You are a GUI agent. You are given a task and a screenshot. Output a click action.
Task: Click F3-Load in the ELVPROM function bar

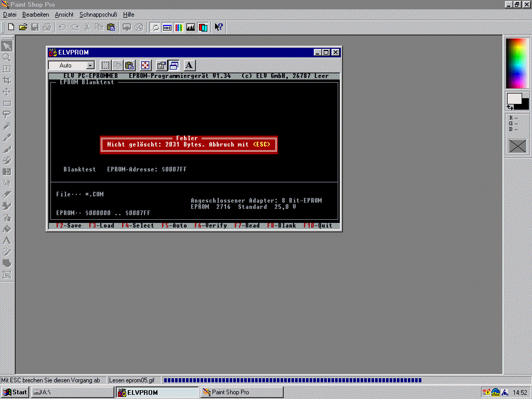point(101,225)
